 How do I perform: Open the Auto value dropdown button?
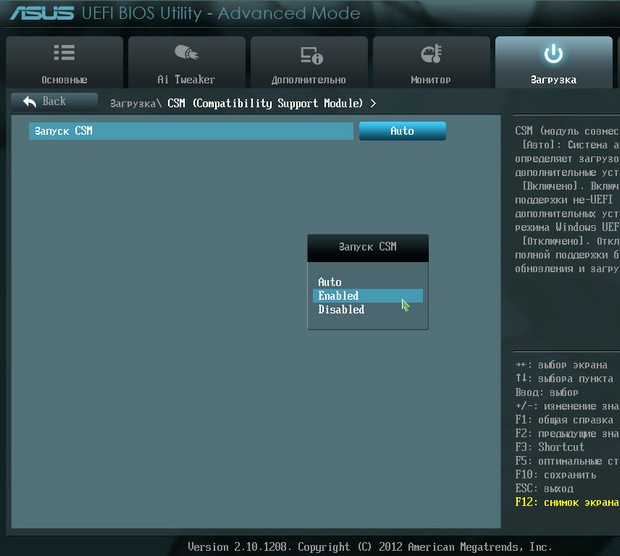tap(403, 131)
